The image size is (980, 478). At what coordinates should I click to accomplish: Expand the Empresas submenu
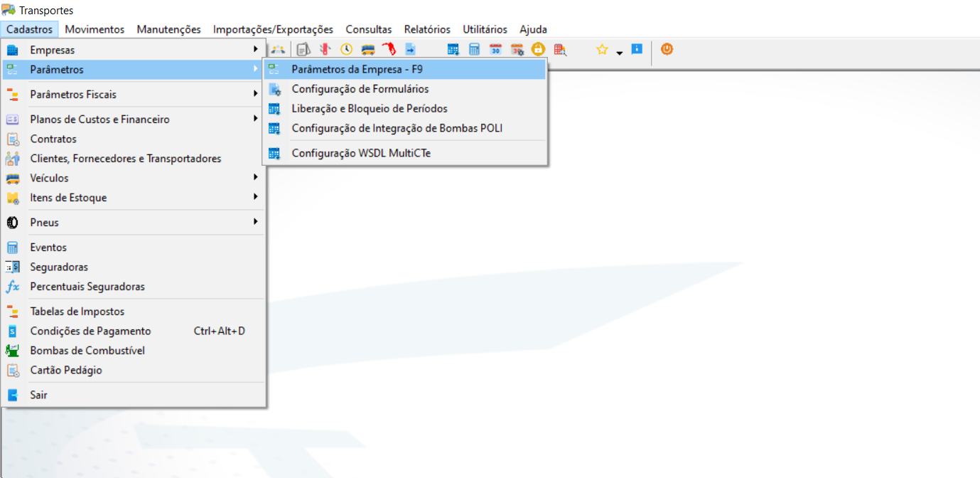[x=133, y=50]
